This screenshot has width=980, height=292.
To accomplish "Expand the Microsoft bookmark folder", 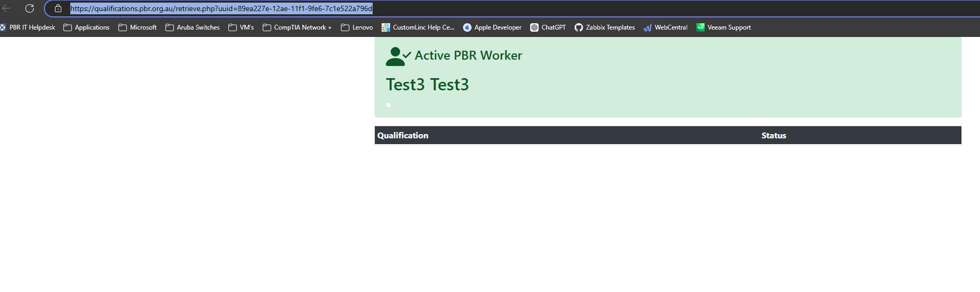I will tap(138, 27).
